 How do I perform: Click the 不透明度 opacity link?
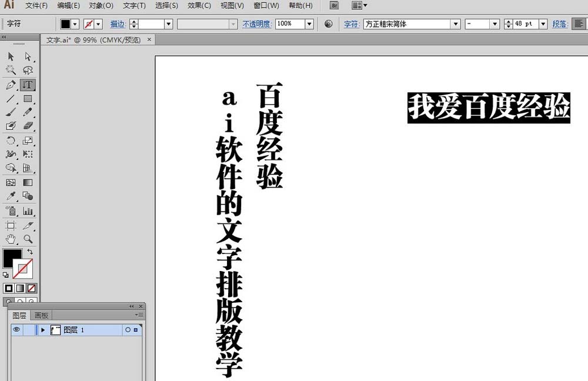(x=257, y=24)
